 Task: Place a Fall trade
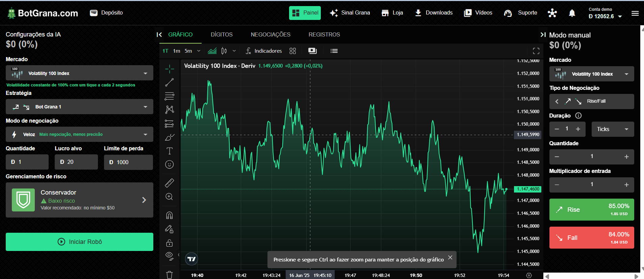click(592, 238)
